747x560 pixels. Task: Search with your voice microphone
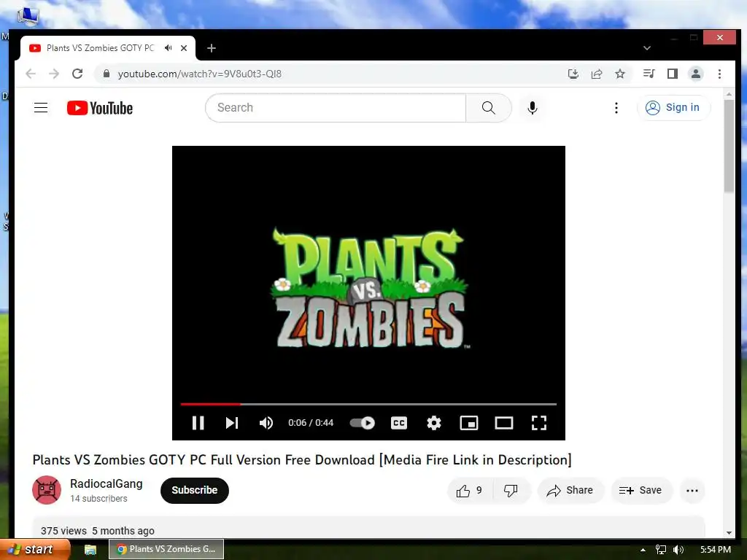(x=533, y=108)
